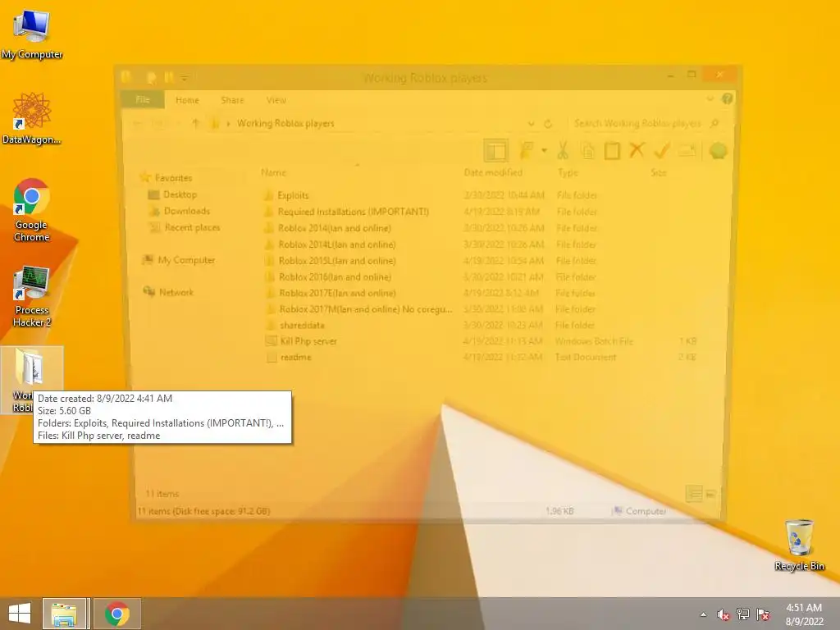Click the Explorer help question mark icon
The width and height of the screenshot is (840, 630).
[727, 98]
